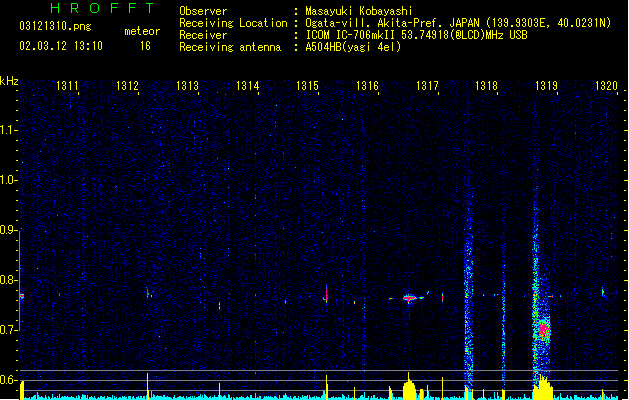Select antenna value A504HB(yagi 4el)
Image resolution: width=629 pixels, height=400 pixels.
(x=353, y=47)
